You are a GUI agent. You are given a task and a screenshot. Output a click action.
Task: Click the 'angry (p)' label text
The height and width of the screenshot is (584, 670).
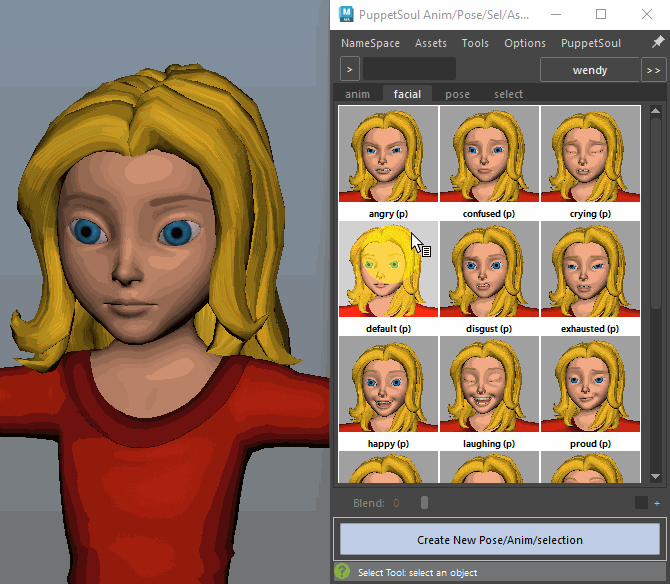(388, 214)
